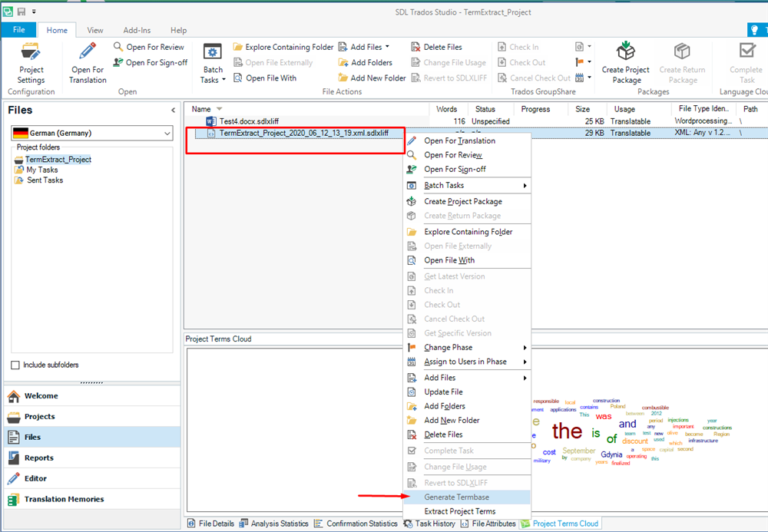The width and height of the screenshot is (768, 532).
Task: Sort by the Status column header
Action: 485,109
